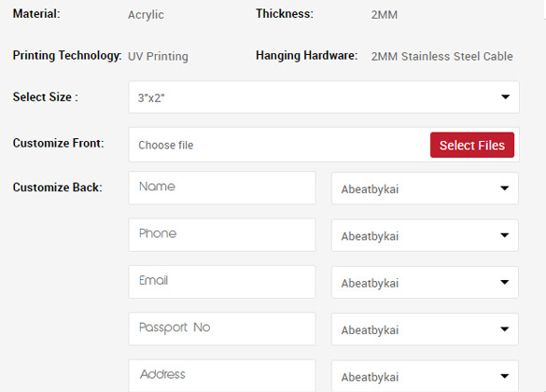This screenshot has width=546, height=392.
Task: Open font dropdown beside Passport No field
Action: 425,329
